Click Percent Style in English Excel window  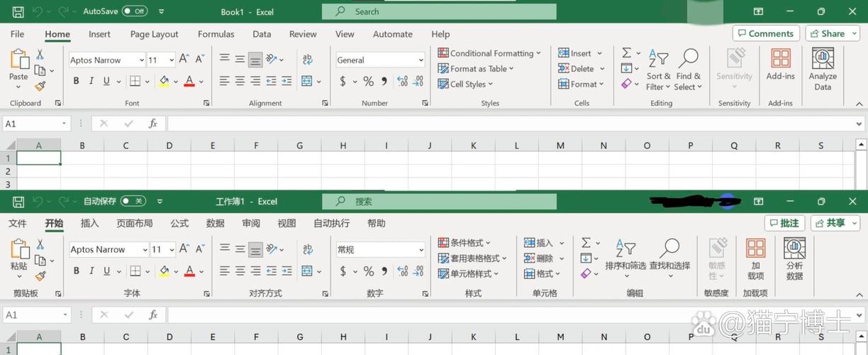pos(368,82)
